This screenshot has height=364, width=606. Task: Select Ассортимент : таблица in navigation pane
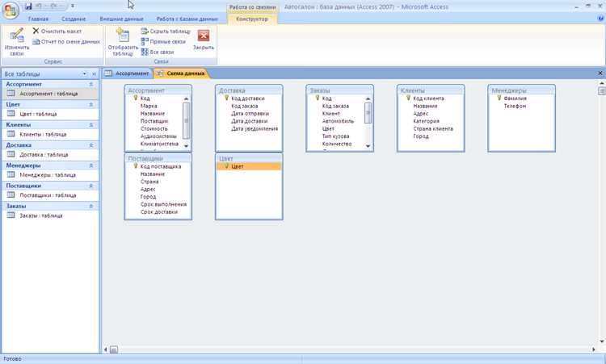tap(50, 94)
